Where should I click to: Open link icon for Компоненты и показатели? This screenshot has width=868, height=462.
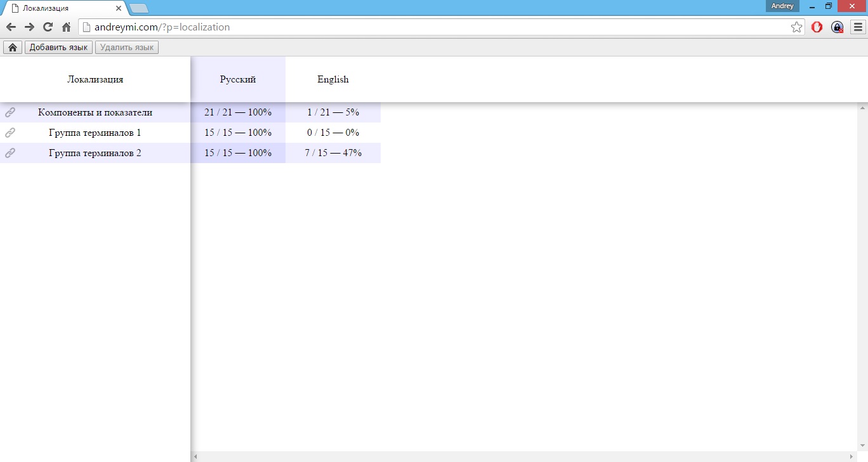[x=10, y=112]
